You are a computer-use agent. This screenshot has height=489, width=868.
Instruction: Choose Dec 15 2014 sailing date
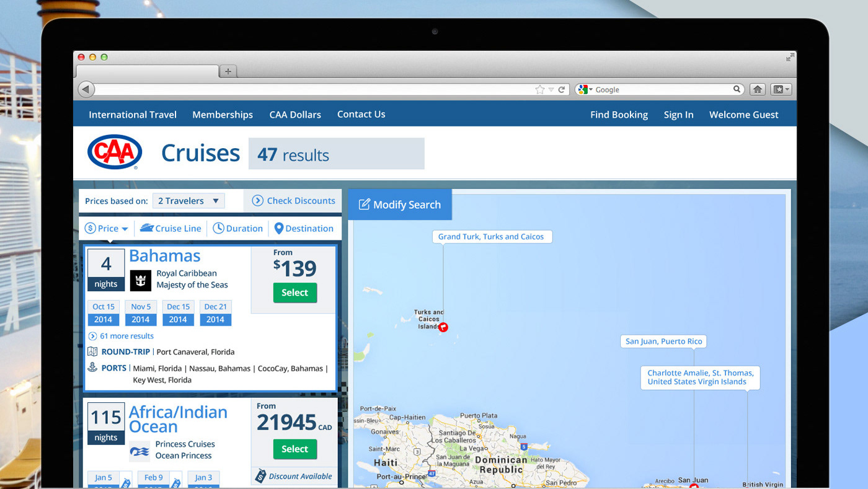(178, 313)
